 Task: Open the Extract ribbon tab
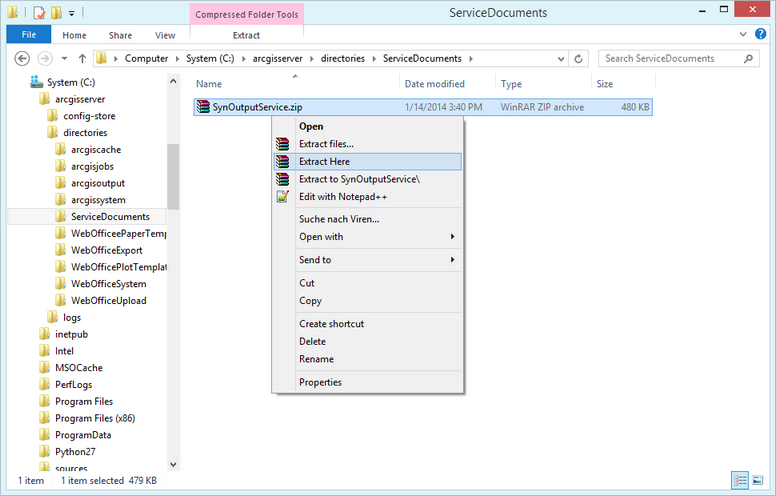click(x=246, y=35)
